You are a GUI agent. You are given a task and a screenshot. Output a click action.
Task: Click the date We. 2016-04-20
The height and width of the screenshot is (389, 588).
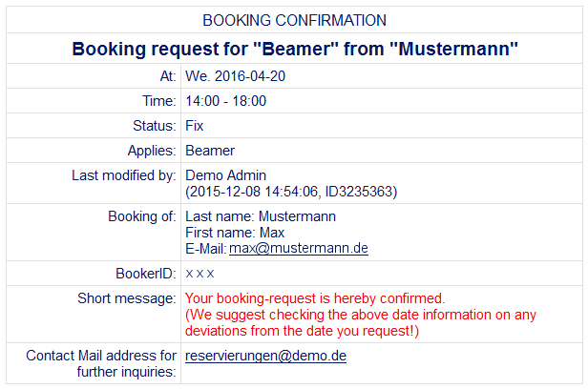pos(235,76)
